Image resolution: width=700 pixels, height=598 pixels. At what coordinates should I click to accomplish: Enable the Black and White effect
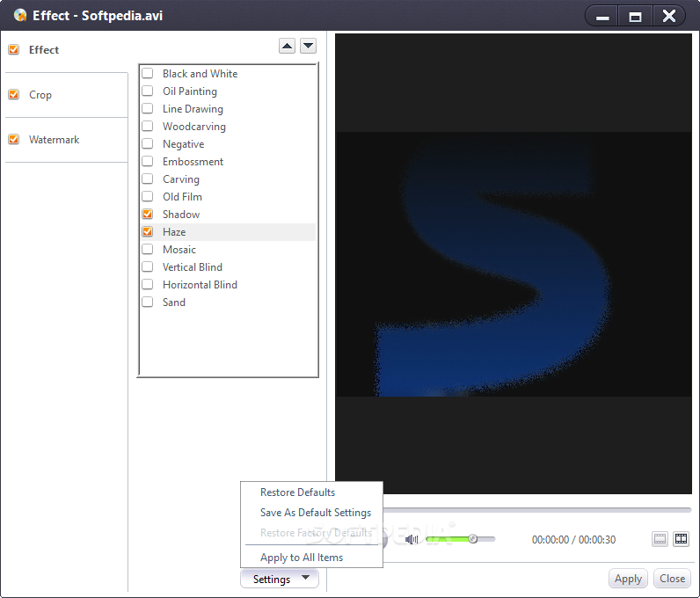148,73
